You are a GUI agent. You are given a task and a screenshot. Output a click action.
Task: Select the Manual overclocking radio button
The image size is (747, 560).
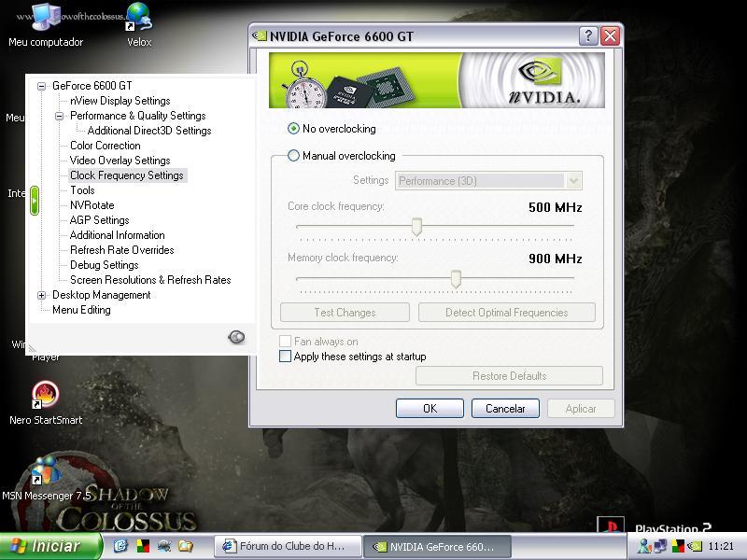pos(293,156)
